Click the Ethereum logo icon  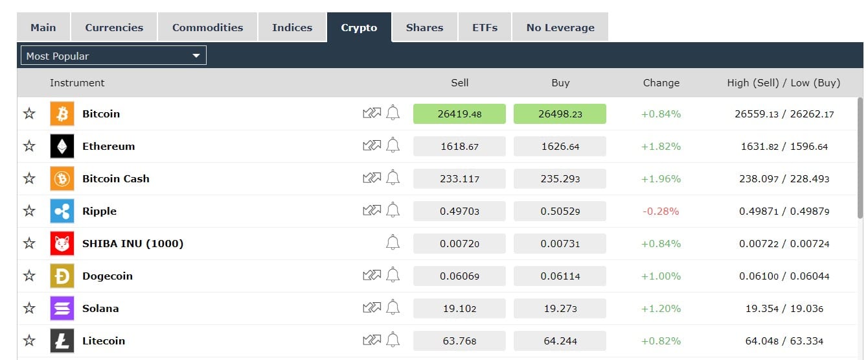point(62,147)
